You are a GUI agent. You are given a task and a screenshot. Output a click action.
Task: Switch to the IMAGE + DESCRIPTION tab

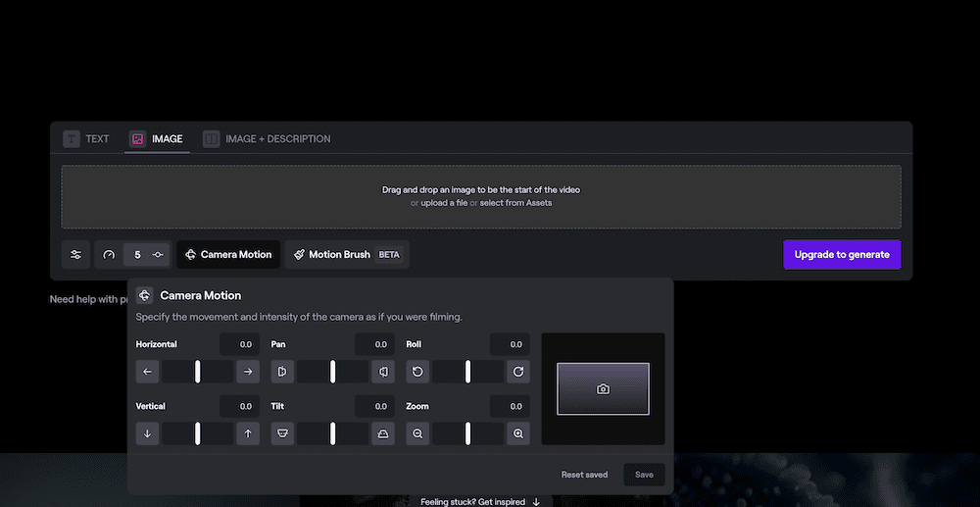point(267,139)
